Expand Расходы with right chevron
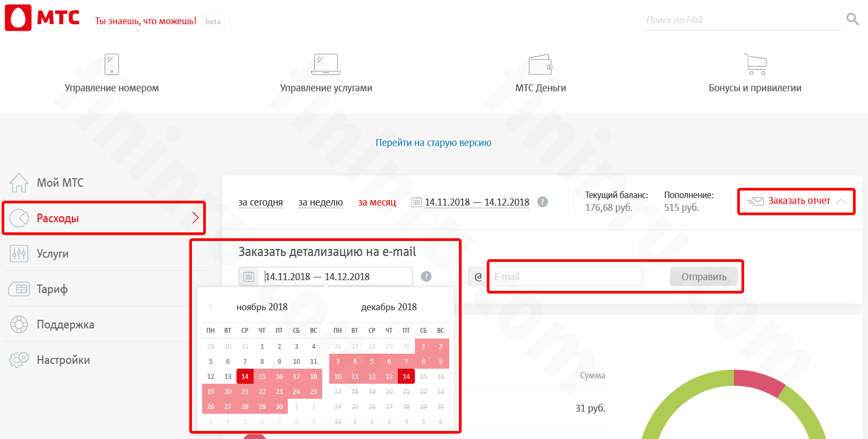Screen dimensions: 868x439 195,217
